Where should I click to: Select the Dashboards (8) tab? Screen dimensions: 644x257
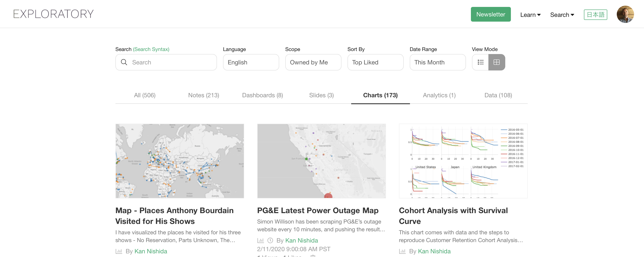(x=263, y=95)
